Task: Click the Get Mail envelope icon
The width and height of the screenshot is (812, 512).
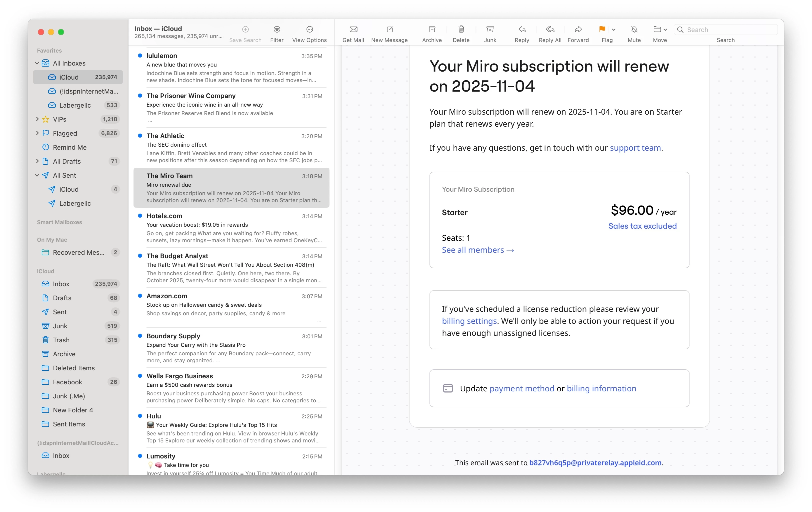Action: 353,30
